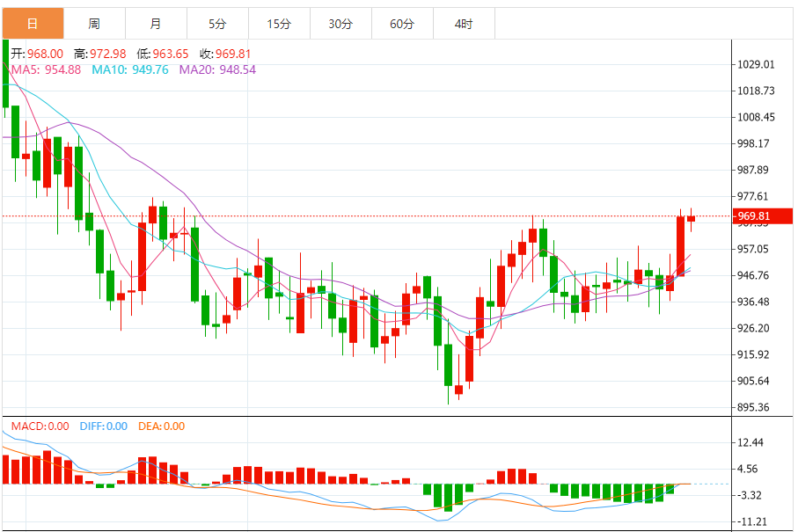This screenshot has width=798, height=532.
Task: Click the 926.20 price axis label
Action: click(753, 329)
